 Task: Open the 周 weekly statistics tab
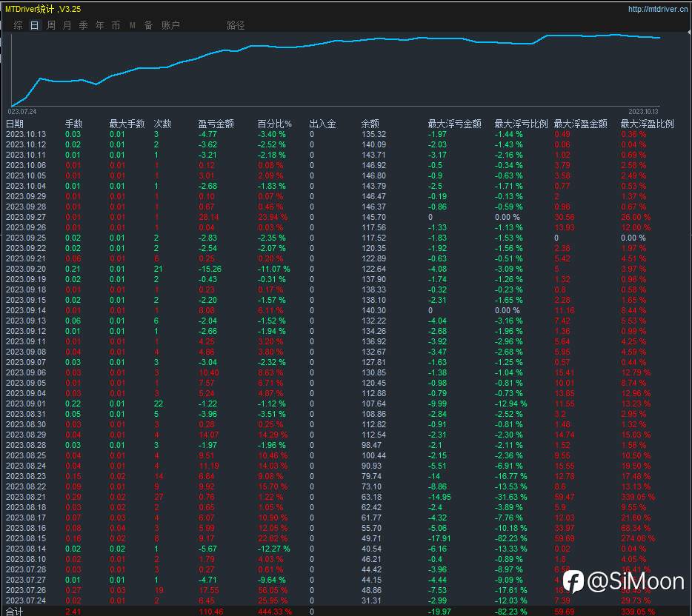[51, 25]
